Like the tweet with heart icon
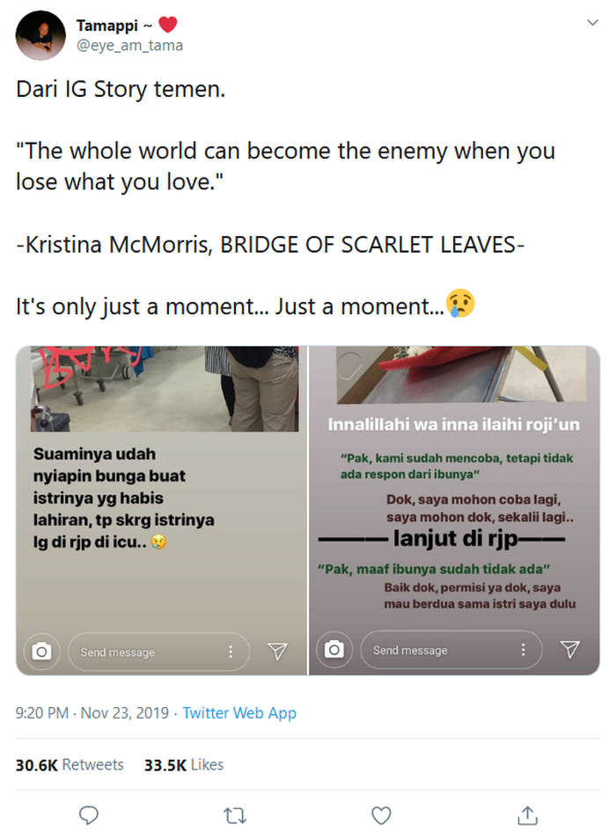The width and height of the screenshot is (616, 840). click(381, 815)
